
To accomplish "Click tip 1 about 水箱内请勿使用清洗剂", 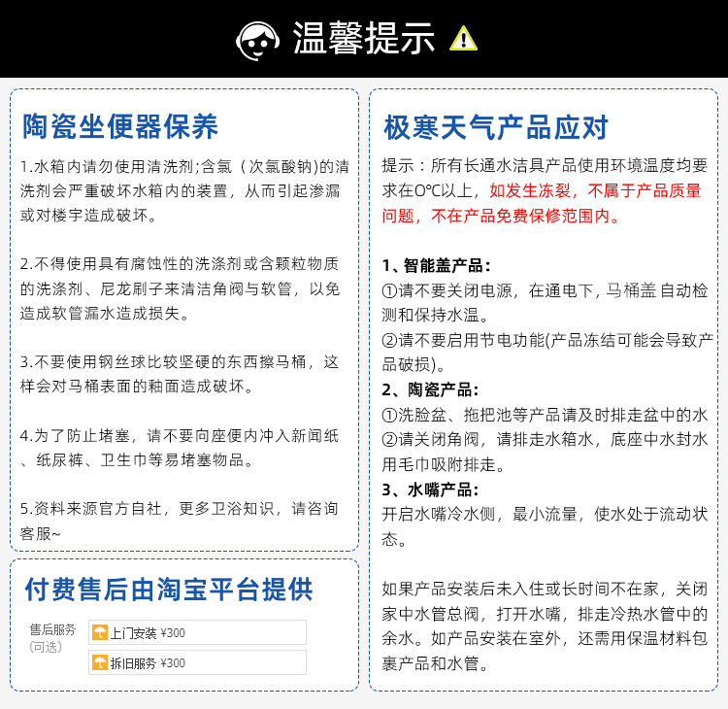I will (184, 189).
